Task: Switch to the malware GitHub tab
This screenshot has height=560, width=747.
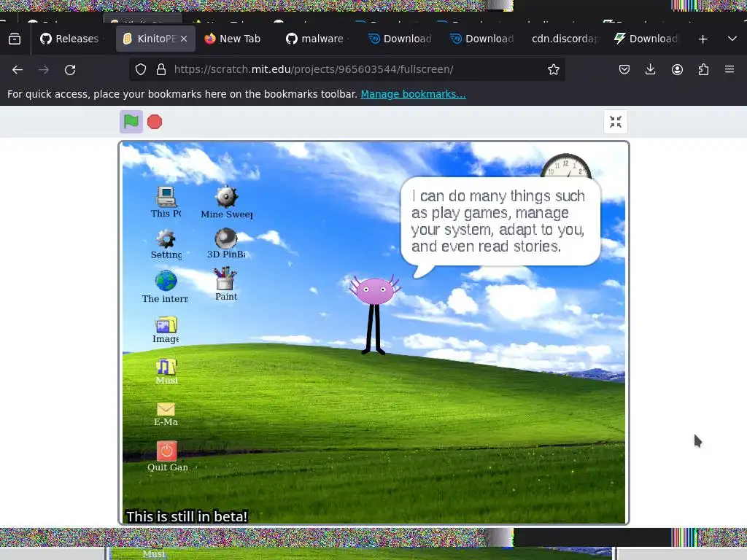Action: [315, 39]
